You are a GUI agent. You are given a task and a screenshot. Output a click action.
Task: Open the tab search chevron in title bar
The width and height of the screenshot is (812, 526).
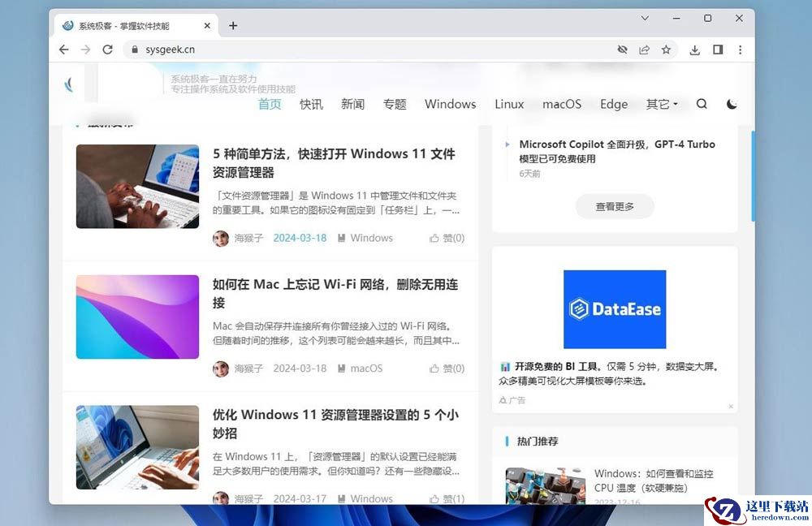645,18
